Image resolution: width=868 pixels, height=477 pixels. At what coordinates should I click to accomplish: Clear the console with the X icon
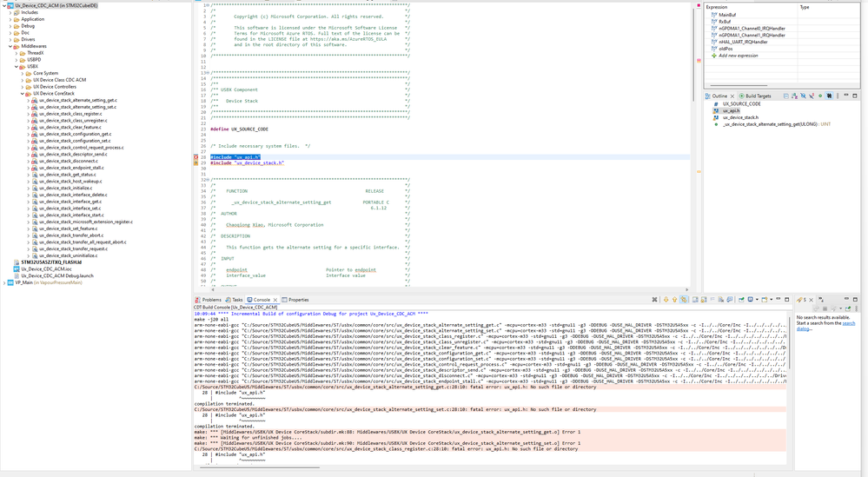point(654,300)
